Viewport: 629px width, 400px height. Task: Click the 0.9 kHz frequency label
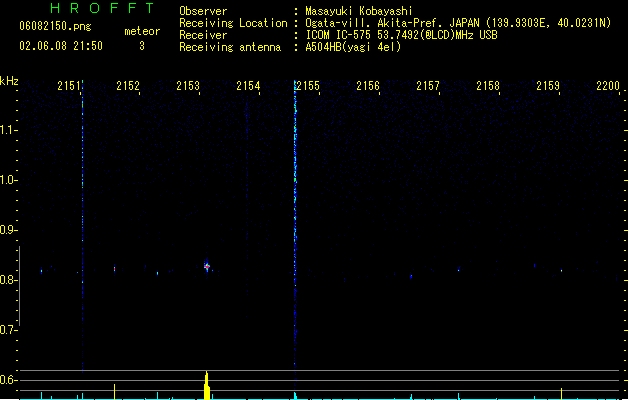[8, 230]
